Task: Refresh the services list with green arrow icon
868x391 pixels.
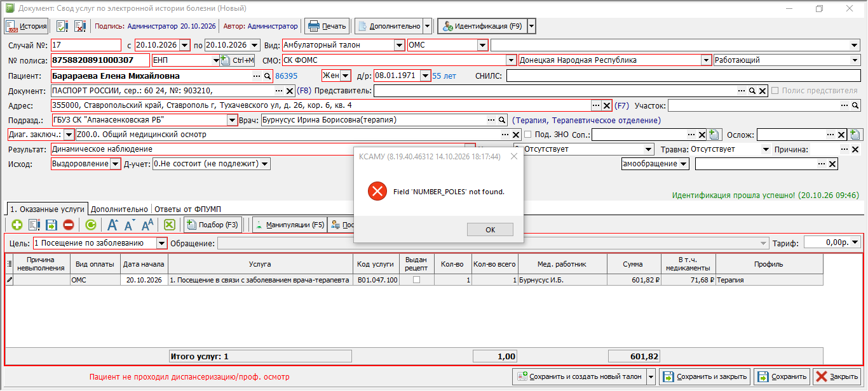Action: [91, 225]
